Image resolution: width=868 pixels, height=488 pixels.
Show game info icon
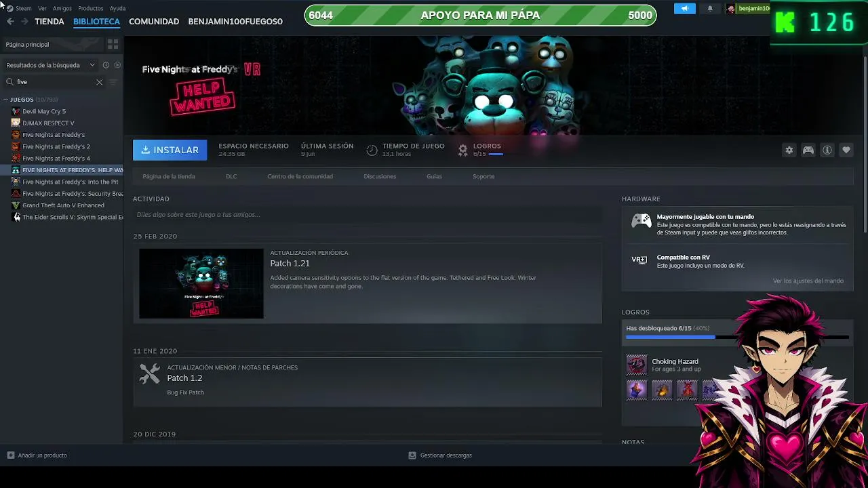point(827,150)
